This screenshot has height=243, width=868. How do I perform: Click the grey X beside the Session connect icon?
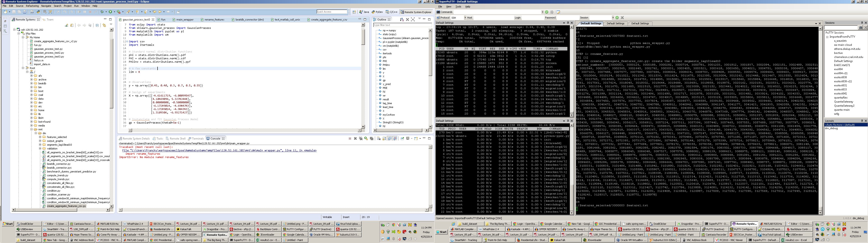pos(622,18)
